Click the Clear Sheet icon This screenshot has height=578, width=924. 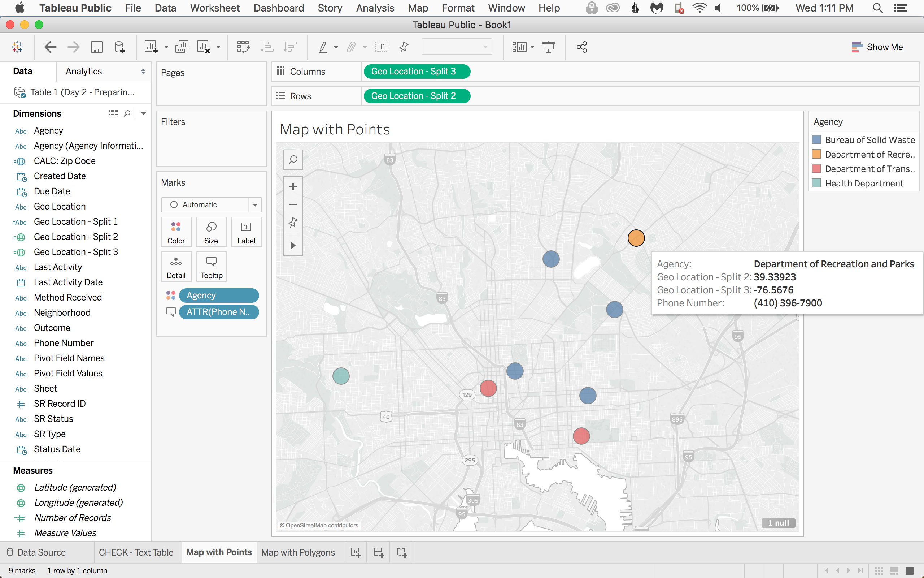pos(204,47)
